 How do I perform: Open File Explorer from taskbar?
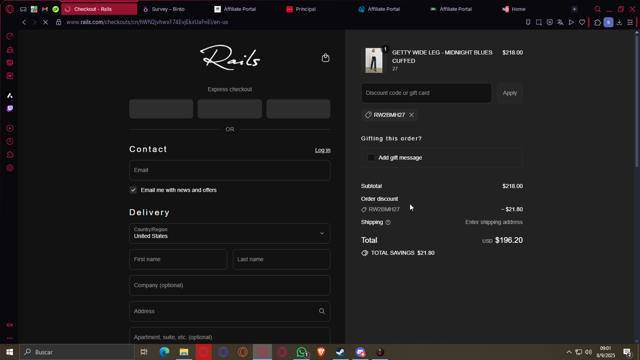(184, 352)
